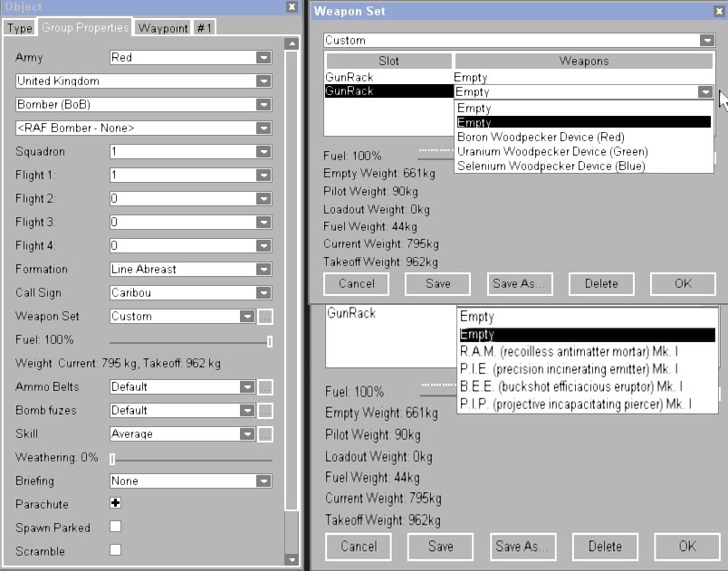728x571 pixels.
Task: Click OK in the upper Weapon Set dialog
Action: pos(683,284)
